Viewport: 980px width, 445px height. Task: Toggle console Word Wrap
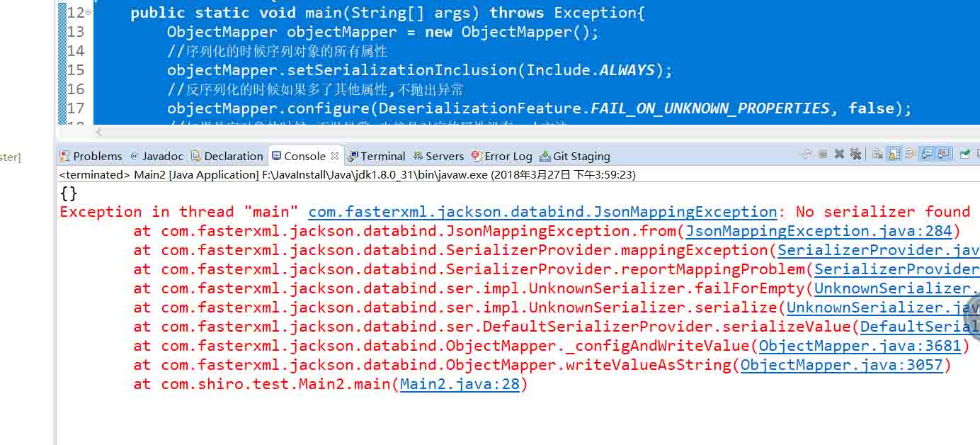(x=911, y=154)
